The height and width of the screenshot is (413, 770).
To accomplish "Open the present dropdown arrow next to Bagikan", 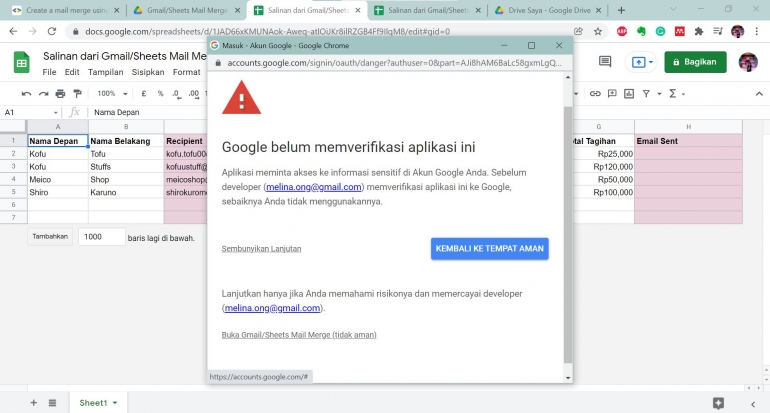I will coord(651,62).
